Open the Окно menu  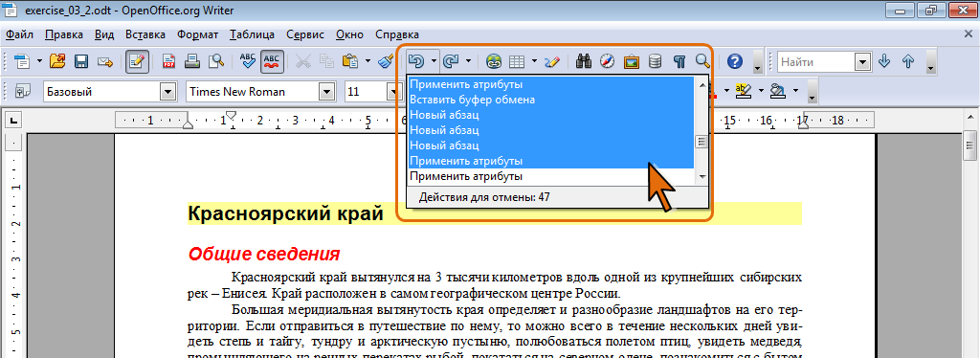point(350,34)
